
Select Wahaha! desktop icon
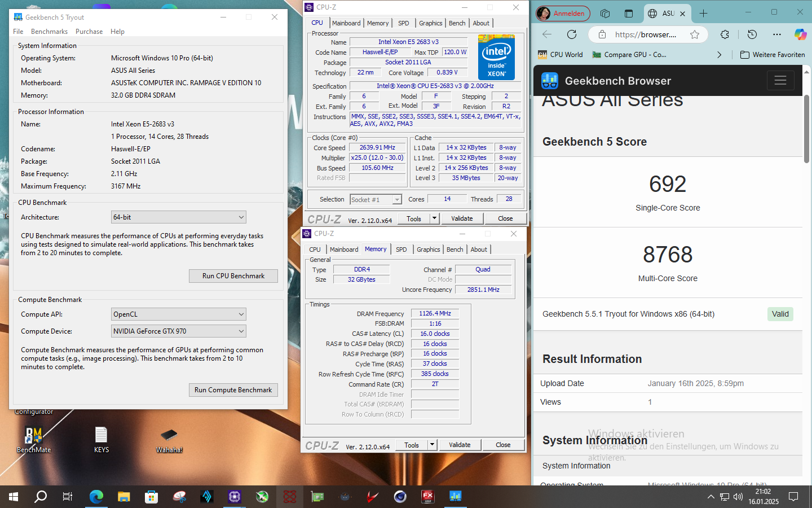pos(169,440)
